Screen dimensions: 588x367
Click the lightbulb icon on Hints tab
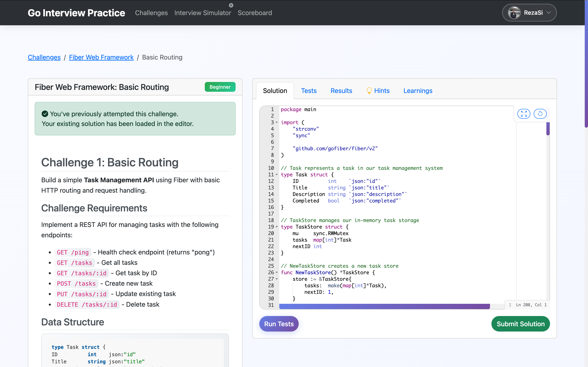click(369, 91)
